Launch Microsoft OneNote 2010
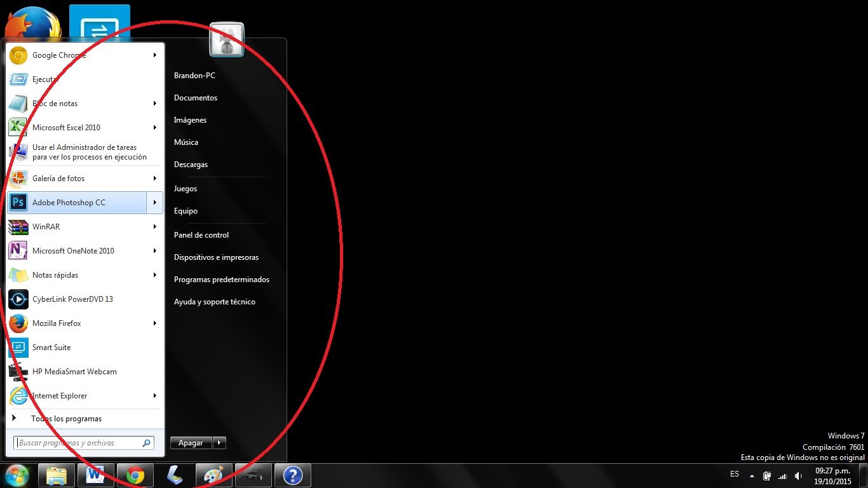The image size is (868, 488). 85,251
